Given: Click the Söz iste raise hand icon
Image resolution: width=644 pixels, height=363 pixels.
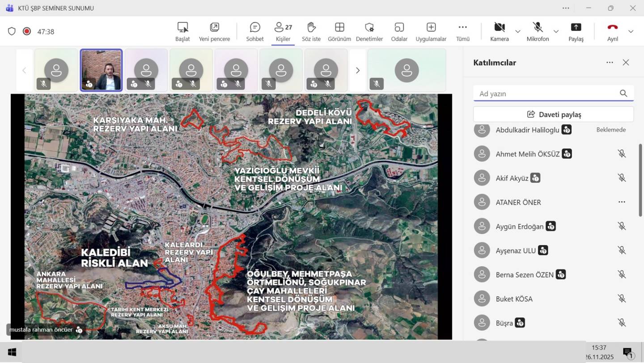Looking at the screenshot, I should tap(311, 32).
